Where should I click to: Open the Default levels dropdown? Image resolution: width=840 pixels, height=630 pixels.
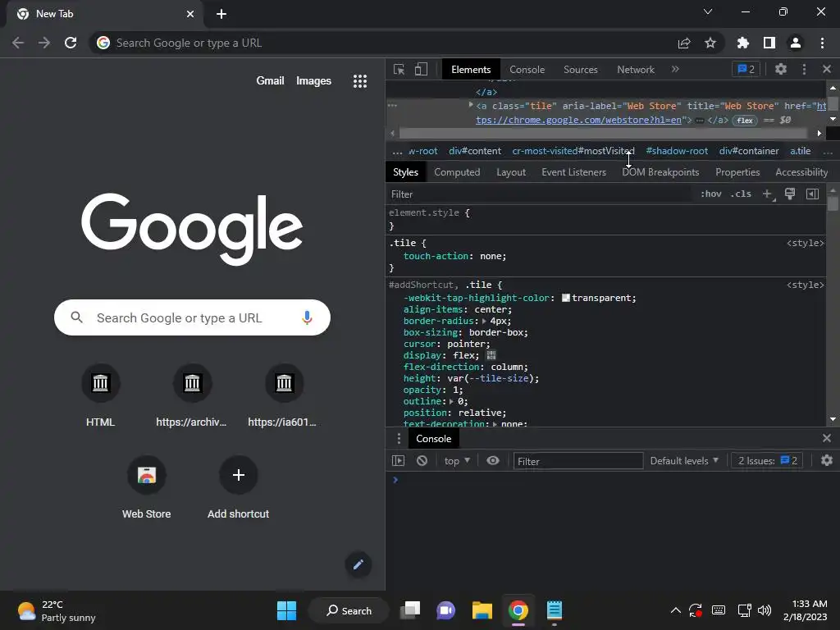point(684,461)
